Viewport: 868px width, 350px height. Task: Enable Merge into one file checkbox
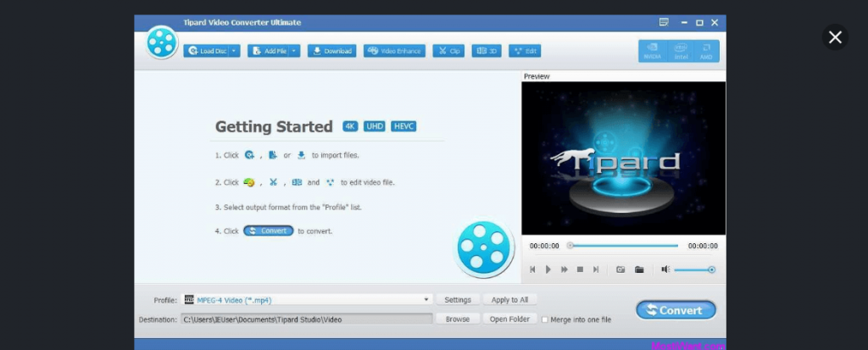point(545,319)
